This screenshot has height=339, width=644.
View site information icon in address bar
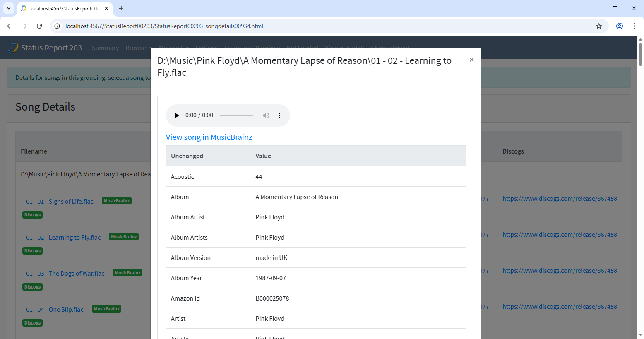pos(58,26)
